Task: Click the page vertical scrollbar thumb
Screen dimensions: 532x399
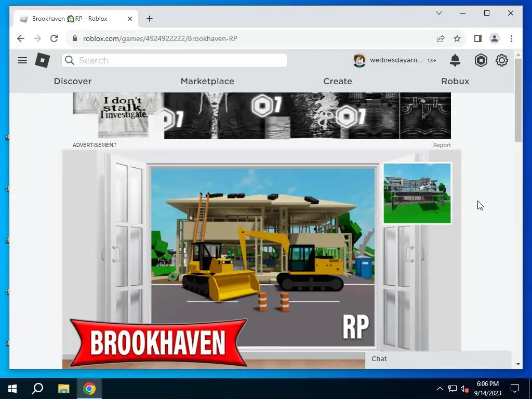Action: click(518, 100)
